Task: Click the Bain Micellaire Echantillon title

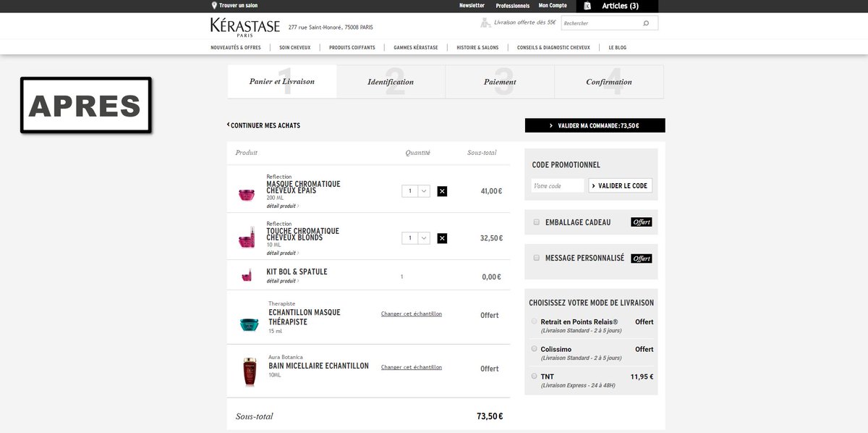Action: point(318,366)
